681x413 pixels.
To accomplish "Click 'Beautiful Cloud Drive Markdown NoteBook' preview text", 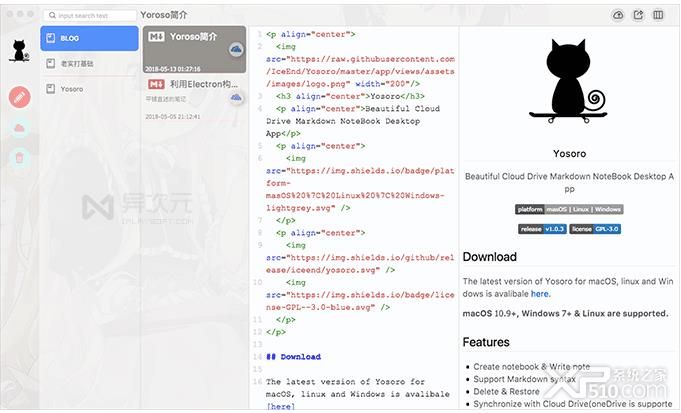I will point(569,182).
